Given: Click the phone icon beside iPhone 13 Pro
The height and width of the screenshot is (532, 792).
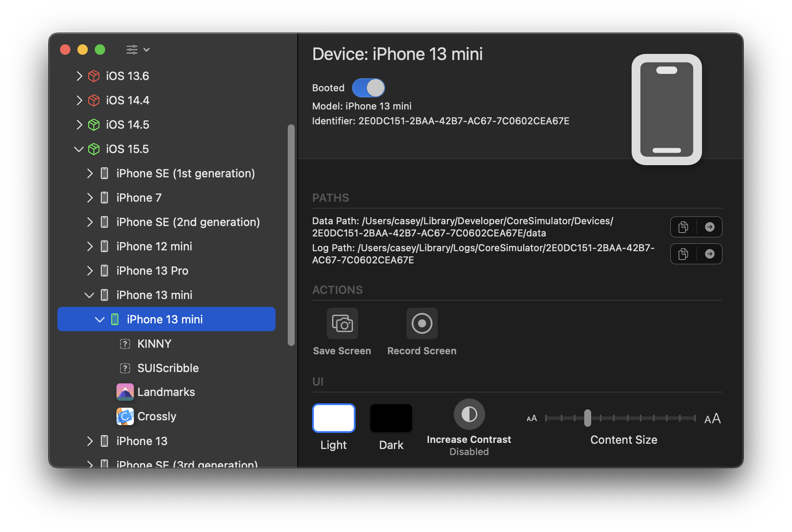Looking at the screenshot, I should [x=104, y=271].
